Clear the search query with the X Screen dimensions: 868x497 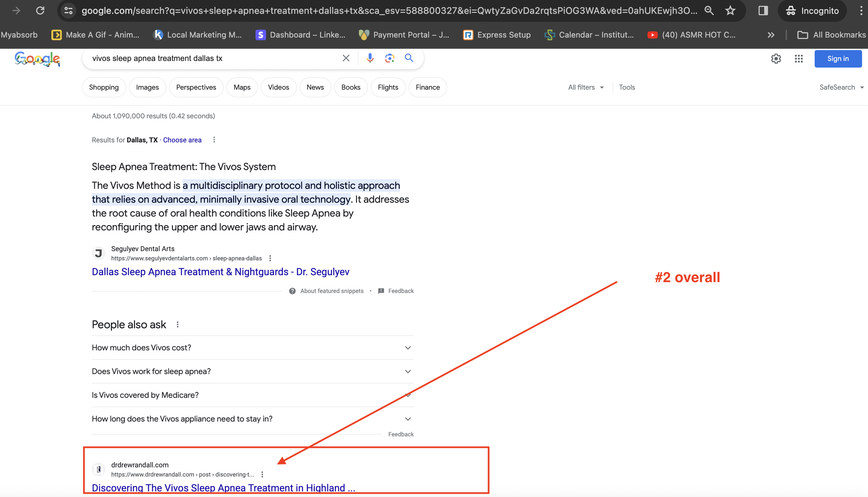pyautogui.click(x=346, y=58)
